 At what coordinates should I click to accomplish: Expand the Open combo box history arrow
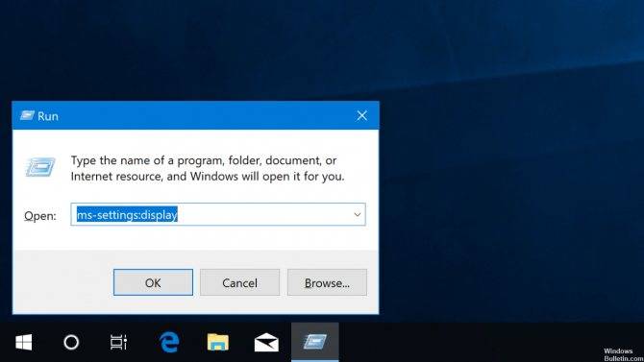357,215
